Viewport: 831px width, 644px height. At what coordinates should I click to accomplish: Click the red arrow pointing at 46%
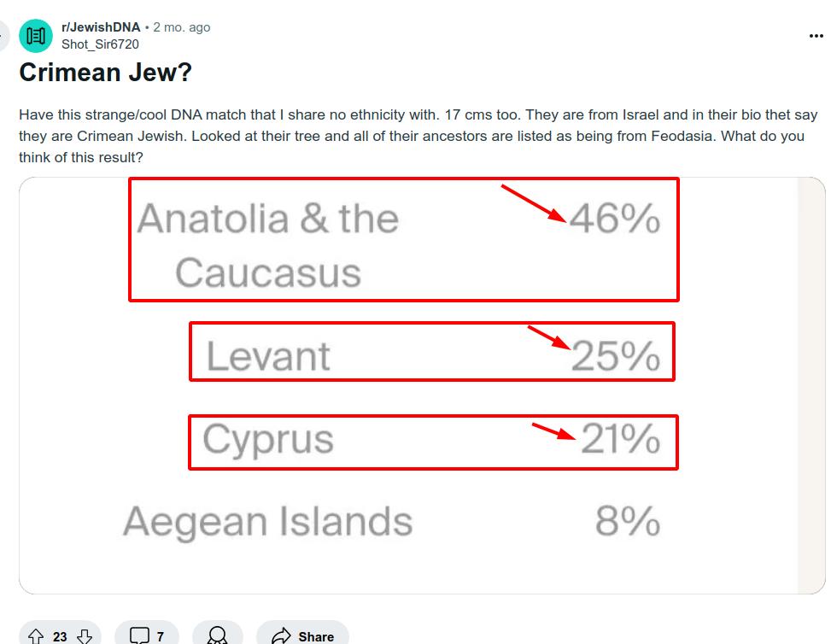coord(534,203)
